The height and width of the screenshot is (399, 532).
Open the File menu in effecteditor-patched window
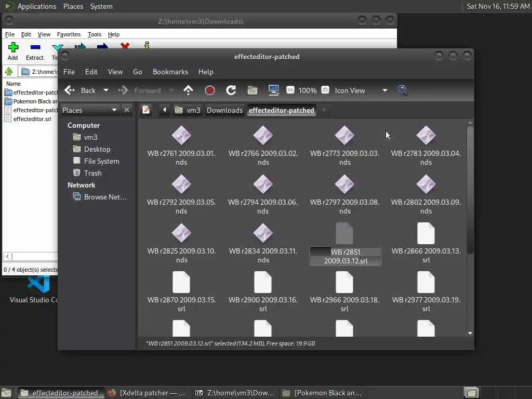tap(69, 72)
